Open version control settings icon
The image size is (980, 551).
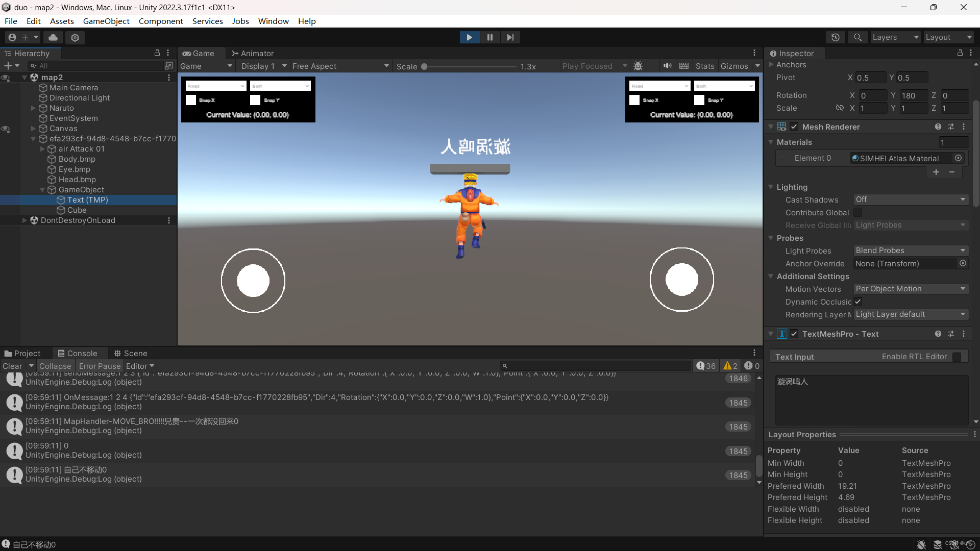coord(75,37)
